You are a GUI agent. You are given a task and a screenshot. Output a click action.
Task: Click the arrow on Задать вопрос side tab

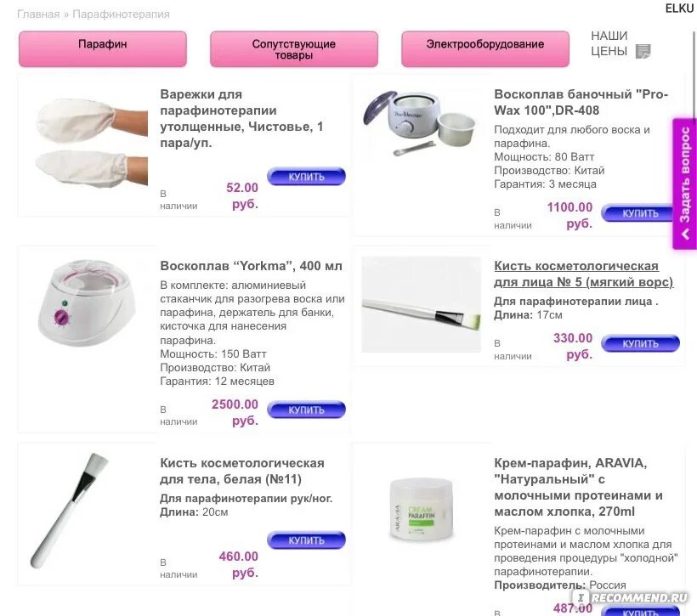pos(685,234)
